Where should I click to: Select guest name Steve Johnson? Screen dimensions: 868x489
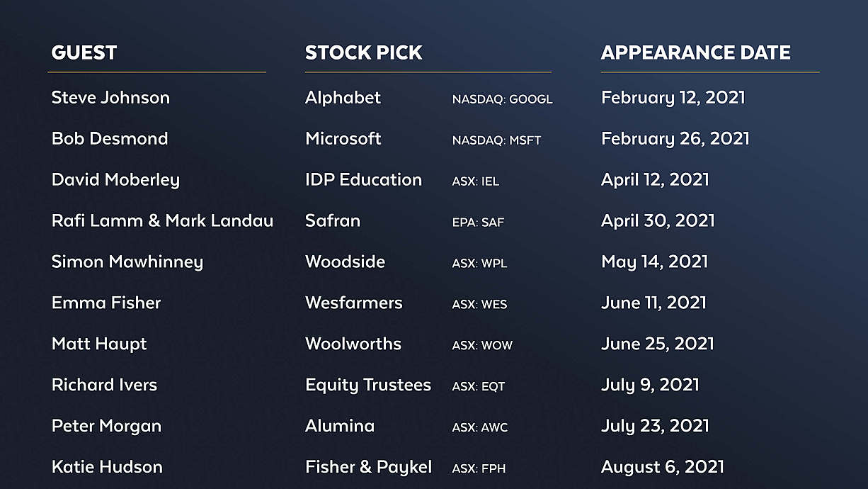[110, 98]
